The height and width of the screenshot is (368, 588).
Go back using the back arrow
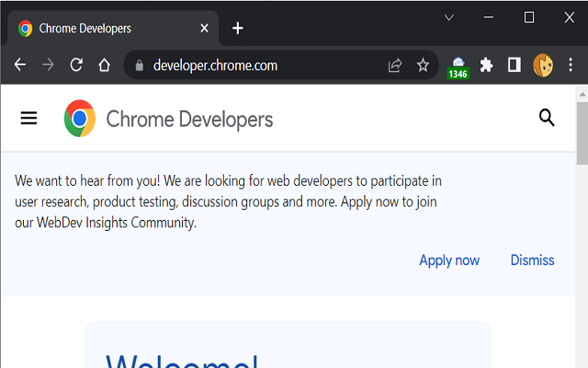pyautogui.click(x=20, y=65)
